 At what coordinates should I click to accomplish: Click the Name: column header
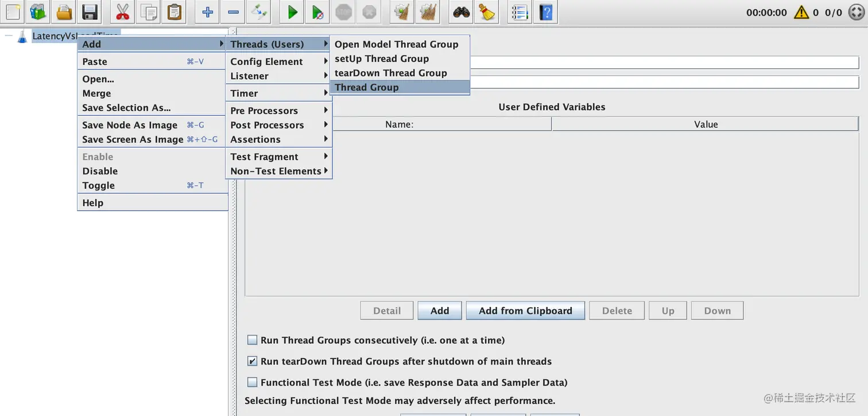[398, 125]
